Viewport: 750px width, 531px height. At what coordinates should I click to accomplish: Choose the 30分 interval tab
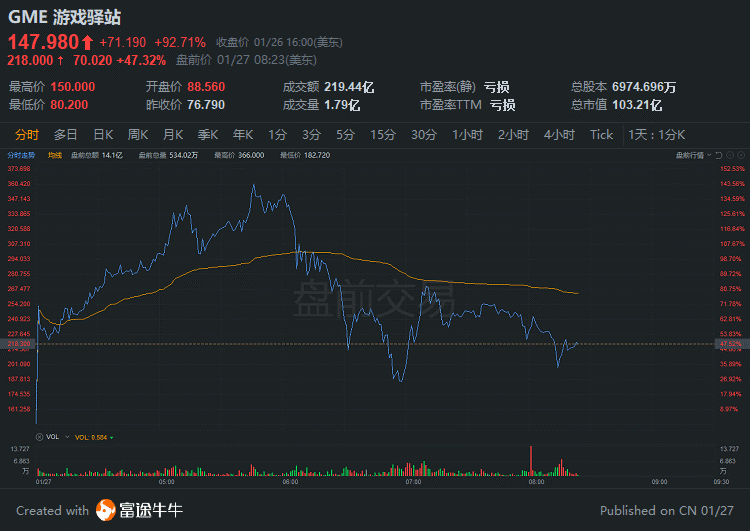tap(424, 135)
